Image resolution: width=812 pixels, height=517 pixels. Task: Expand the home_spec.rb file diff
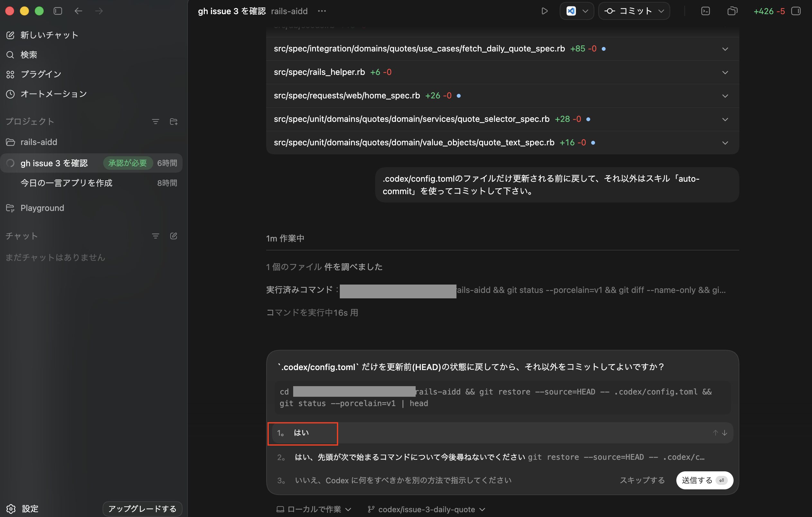pyautogui.click(x=725, y=96)
